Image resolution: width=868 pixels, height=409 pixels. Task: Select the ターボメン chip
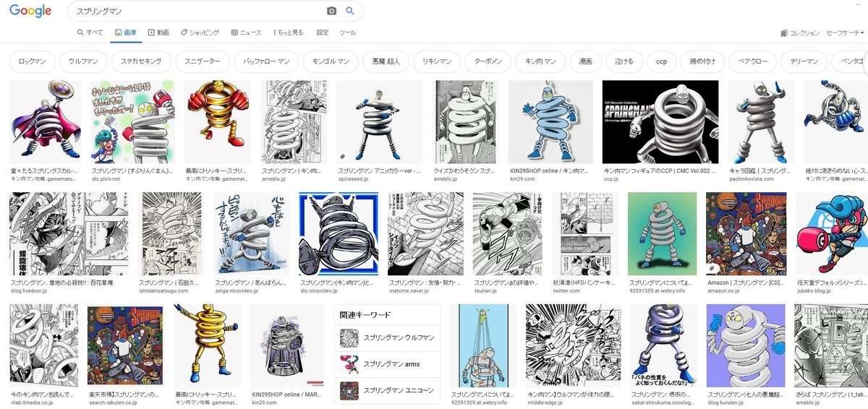pos(488,61)
